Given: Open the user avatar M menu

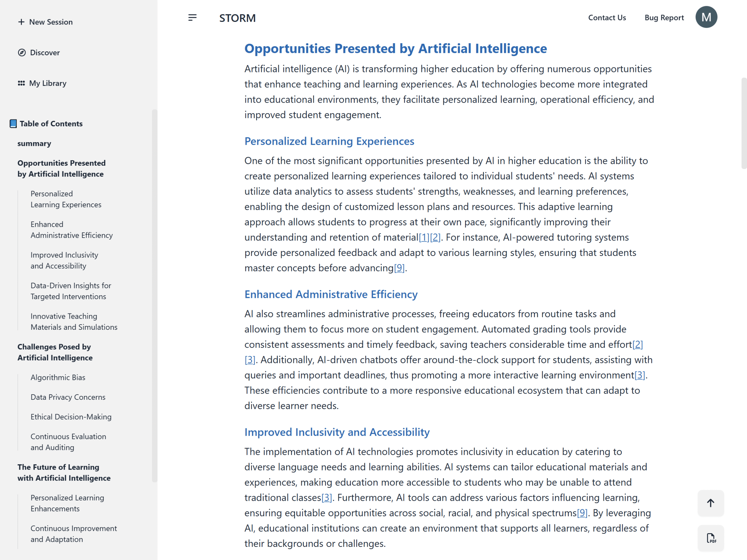Looking at the screenshot, I should (706, 17).
